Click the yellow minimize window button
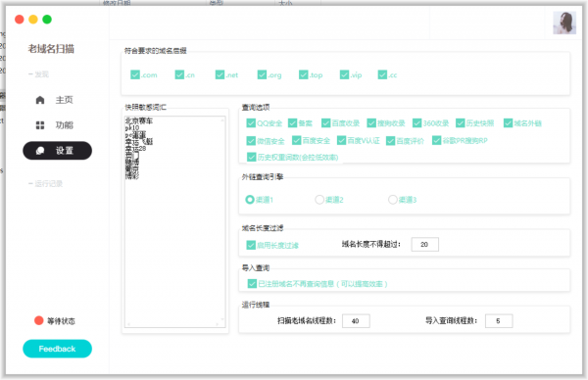 tap(33, 20)
